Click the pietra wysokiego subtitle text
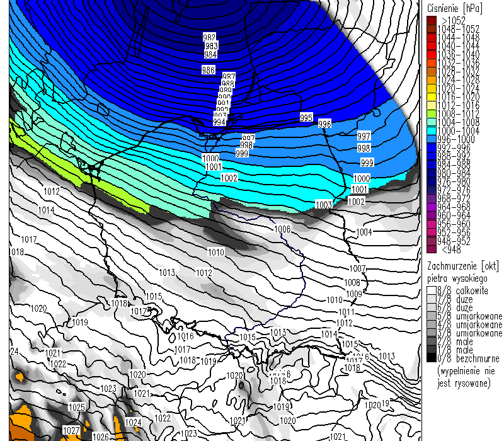Viewport: 504px width, 441px height. [x=457, y=278]
